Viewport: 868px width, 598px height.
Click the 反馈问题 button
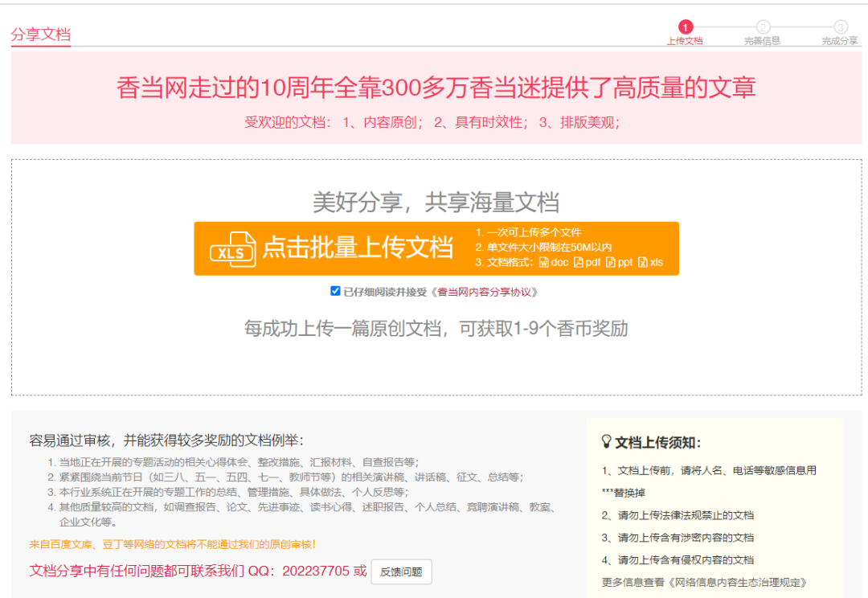(x=401, y=571)
